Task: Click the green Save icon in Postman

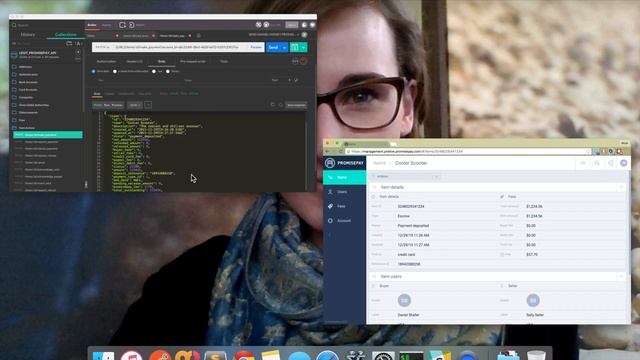Action: [294, 47]
